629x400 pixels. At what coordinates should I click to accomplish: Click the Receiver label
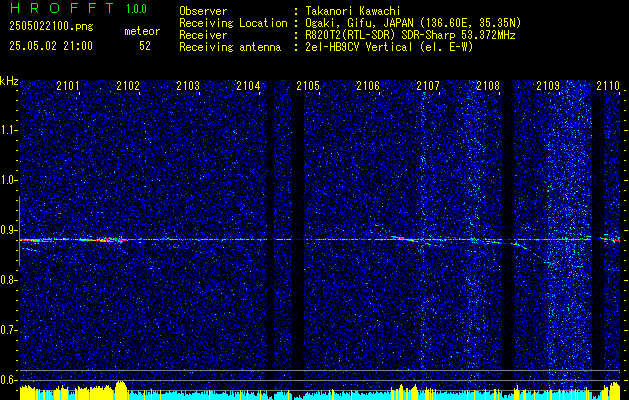point(203,35)
